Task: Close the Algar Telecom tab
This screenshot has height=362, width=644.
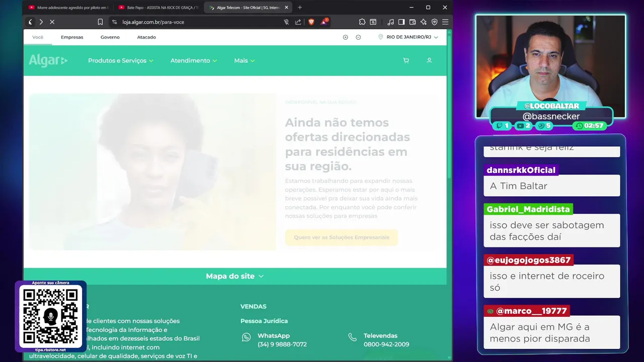Action: [x=287, y=8]
